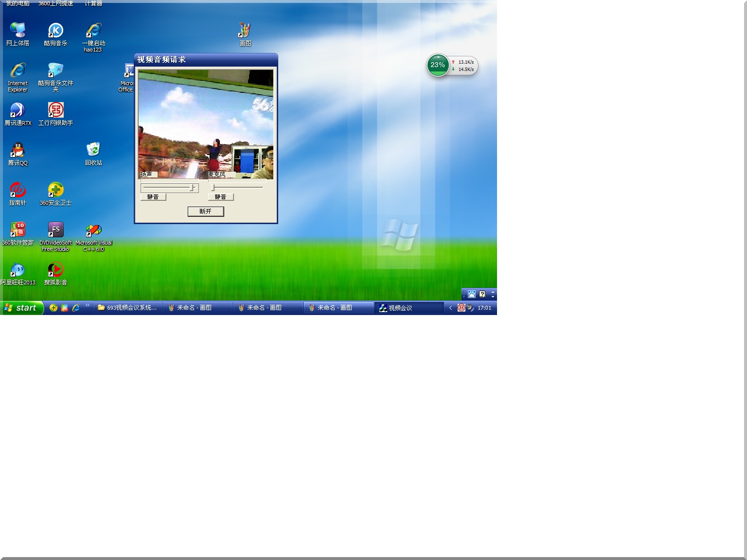
Task: Click the 酷狗音乐 desktop shortcut
Action: pyautogui.click(x=55, y=31)
